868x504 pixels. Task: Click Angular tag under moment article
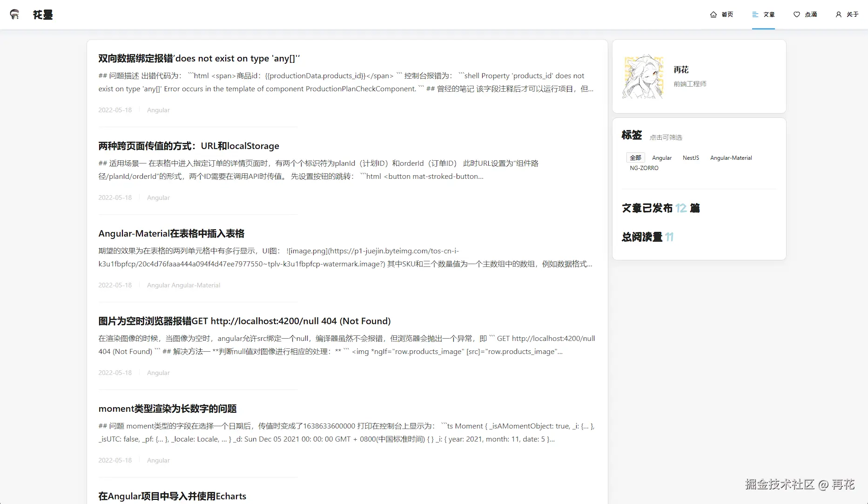point(158,460)
